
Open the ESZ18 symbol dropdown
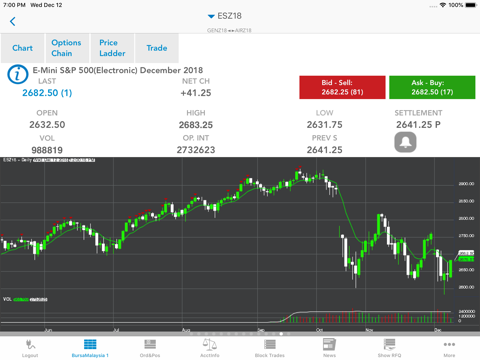click(225, 16)
